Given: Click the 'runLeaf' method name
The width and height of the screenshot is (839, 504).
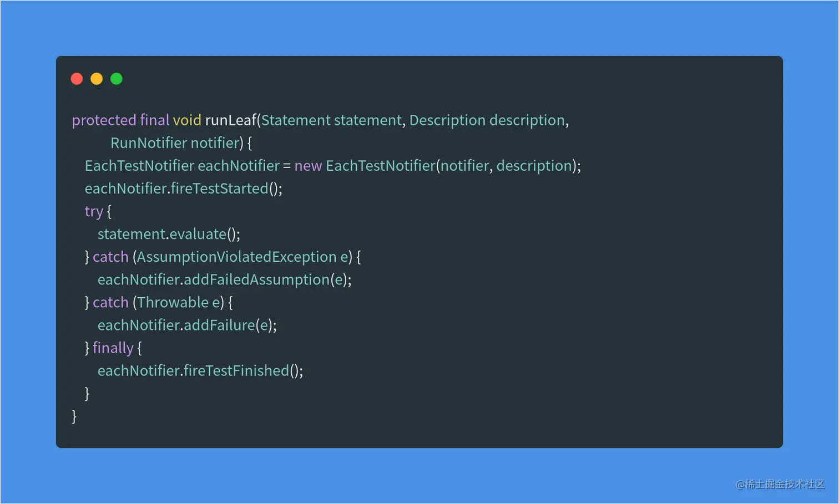Looking at the screenshot, I should point(230,120).
